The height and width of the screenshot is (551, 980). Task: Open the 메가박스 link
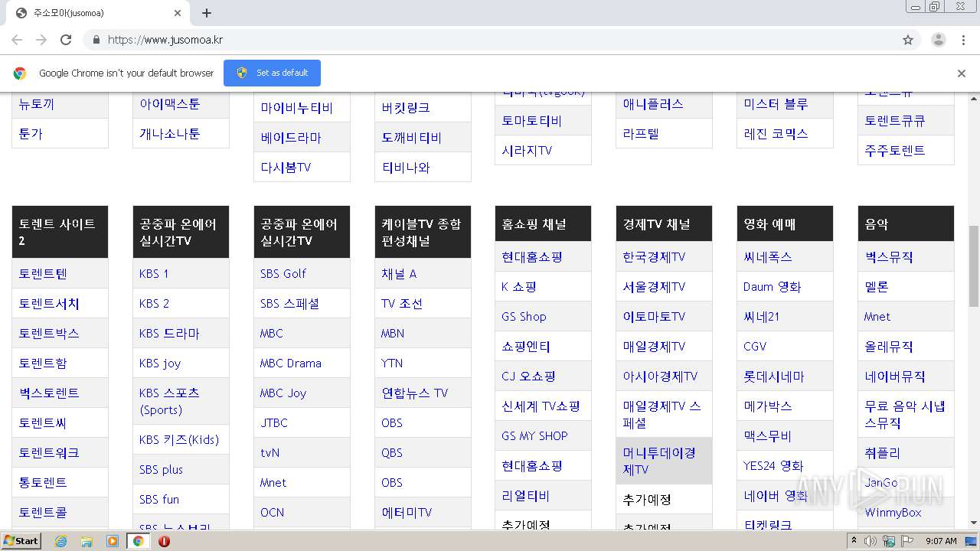click(x=768, y=406)
